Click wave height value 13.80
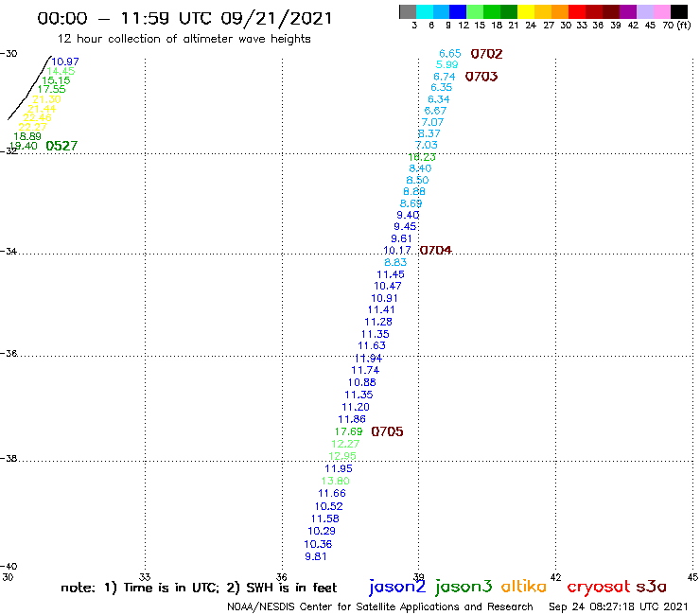This screenshot has width=700, height=615. click(x=335, y=481)
